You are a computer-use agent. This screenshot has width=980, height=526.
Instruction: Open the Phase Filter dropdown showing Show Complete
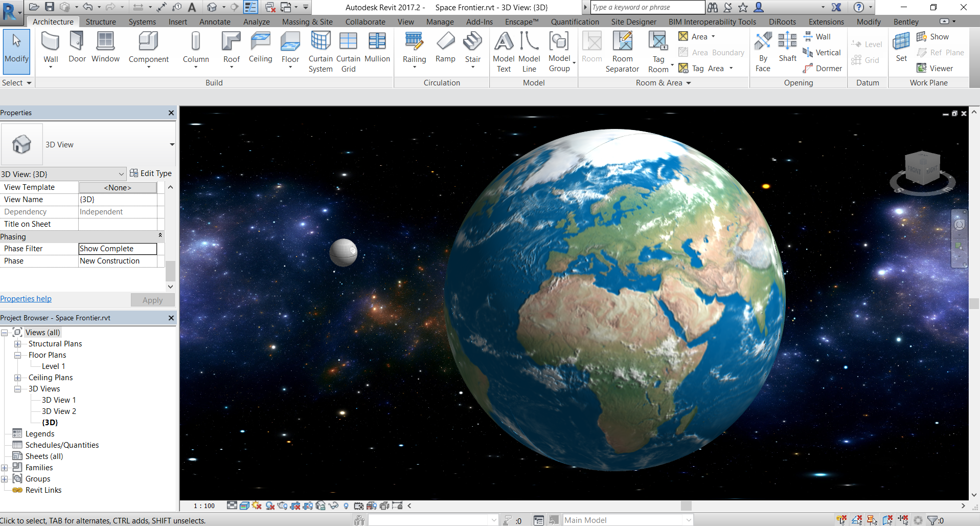(118, 248)
